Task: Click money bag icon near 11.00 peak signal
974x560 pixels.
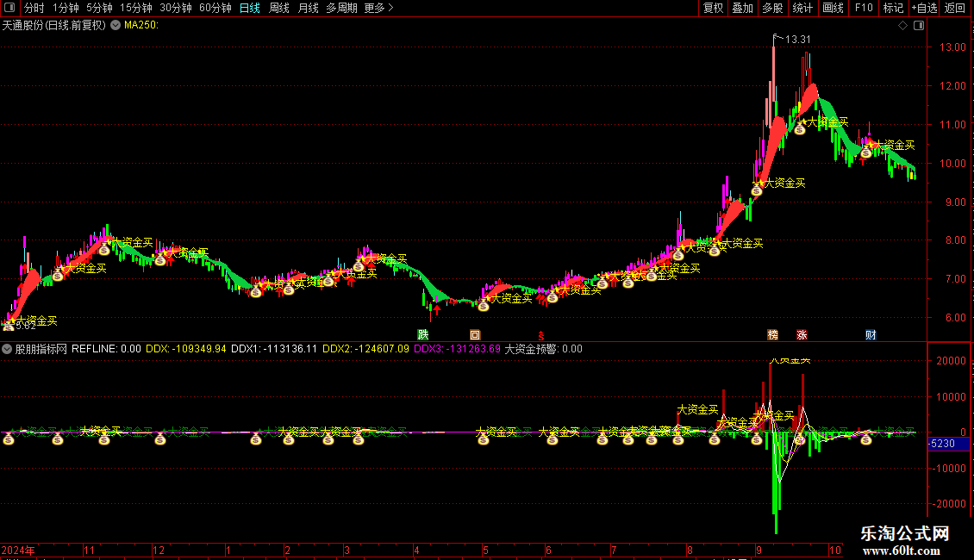Action: point(800,128)
